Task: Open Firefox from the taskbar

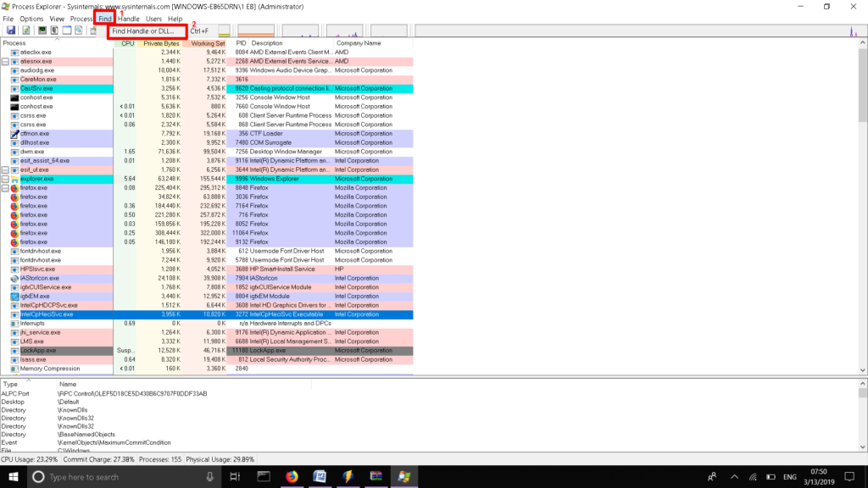Action: [x=292, y=476]
